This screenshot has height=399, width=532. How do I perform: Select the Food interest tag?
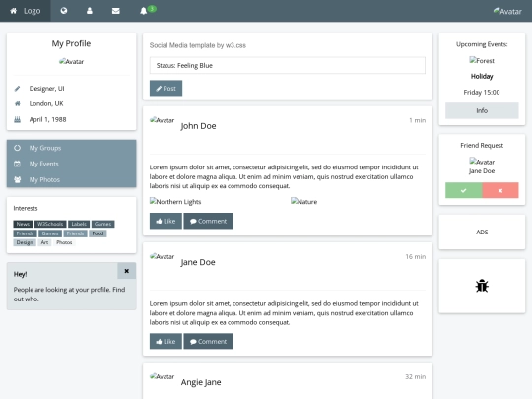pyautogui.click(x=98, y=233)
